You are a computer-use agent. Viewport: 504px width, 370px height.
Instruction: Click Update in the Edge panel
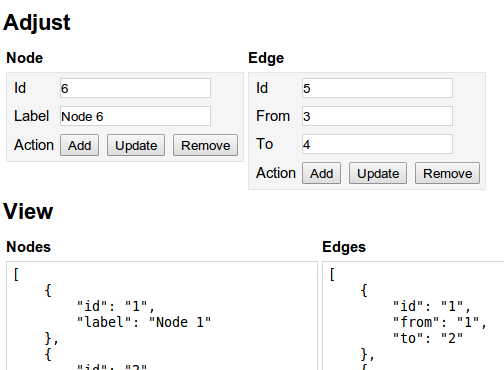[378, 173]
